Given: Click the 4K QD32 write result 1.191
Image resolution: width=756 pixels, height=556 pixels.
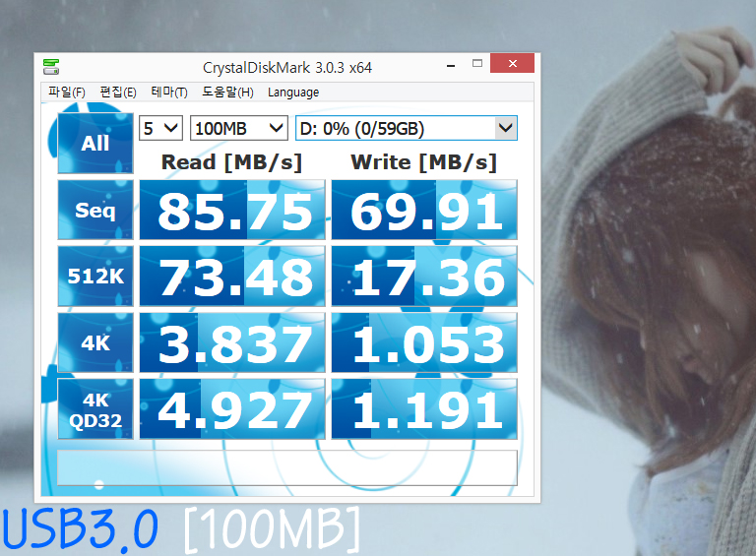Looking at the screenshot, I should pyautogui.click(x=424, y=409).
